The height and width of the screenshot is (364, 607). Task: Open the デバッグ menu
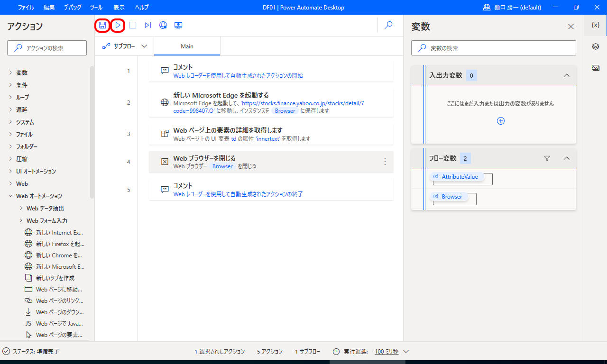[x=72, y=7]
